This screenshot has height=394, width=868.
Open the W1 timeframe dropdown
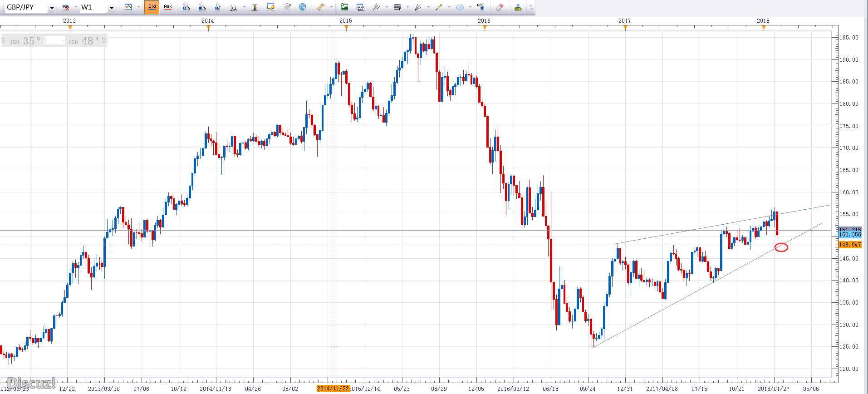click(x=112, y=8)
